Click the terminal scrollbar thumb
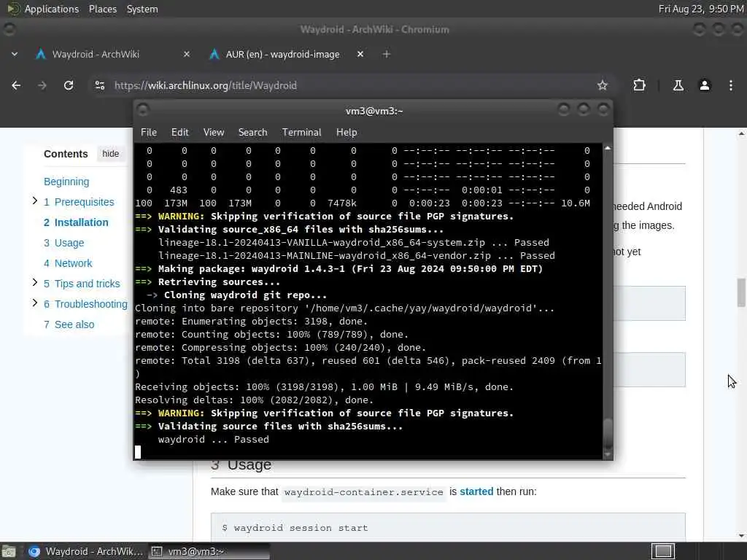Image resolution: width=747 pixels, height=560 pixels. tap(608, 433)
